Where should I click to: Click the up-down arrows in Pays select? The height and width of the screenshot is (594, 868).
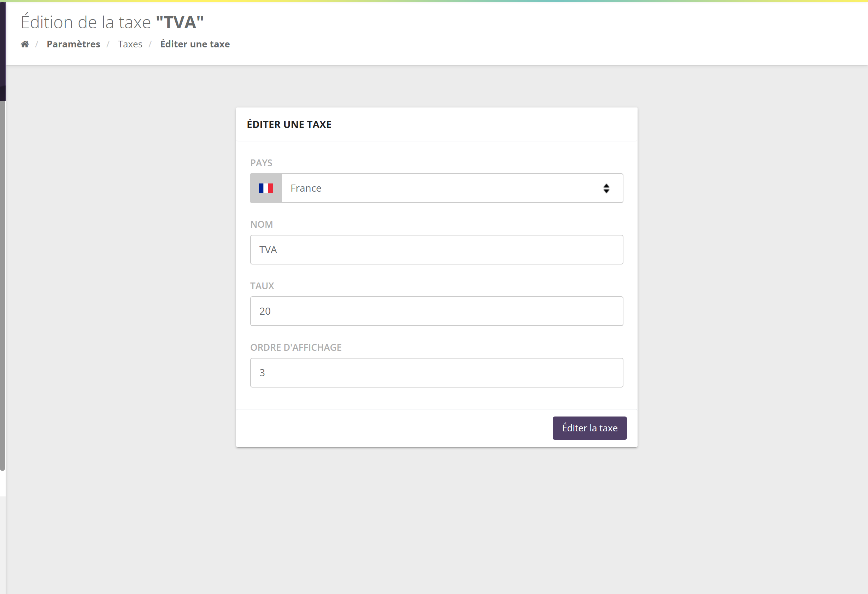click(606, 188)
